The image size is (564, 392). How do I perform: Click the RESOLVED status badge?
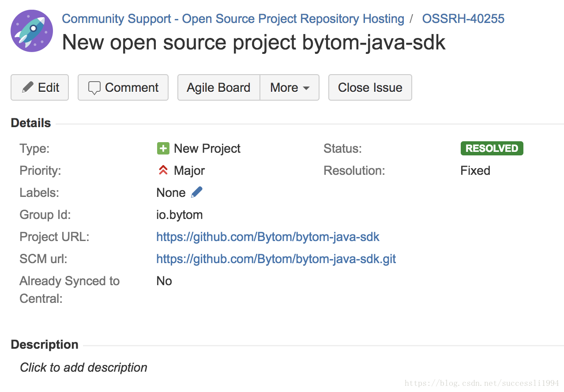(492, 148)
